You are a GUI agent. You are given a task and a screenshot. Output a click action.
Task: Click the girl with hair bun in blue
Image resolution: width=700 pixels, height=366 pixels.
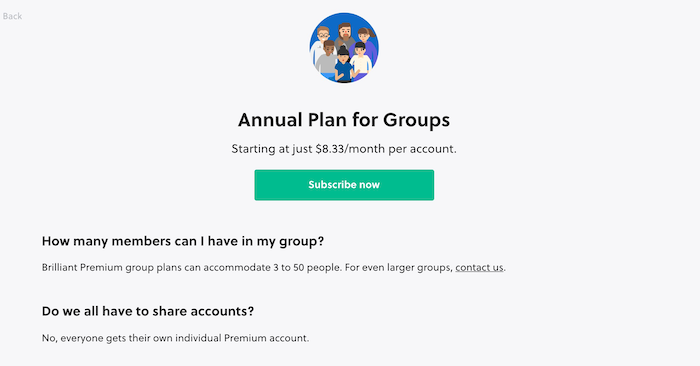(343, 65)
